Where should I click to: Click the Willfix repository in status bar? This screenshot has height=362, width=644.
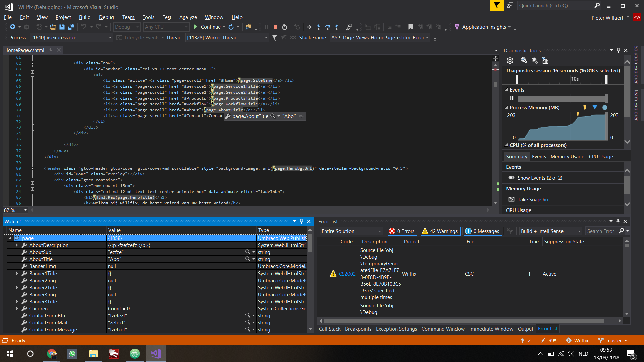point(577,341)
